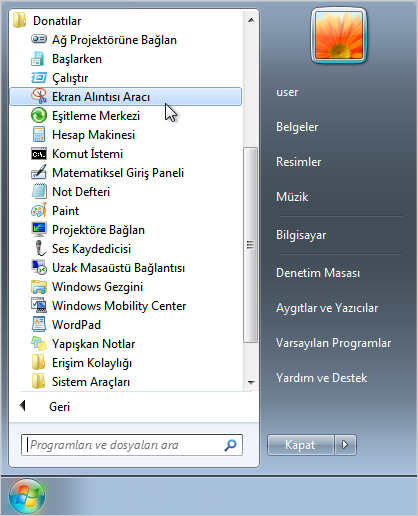Select Aygıtlar ve Yazıcılar
The height and width of the screenshot is (516, 418).
point(327,308)
